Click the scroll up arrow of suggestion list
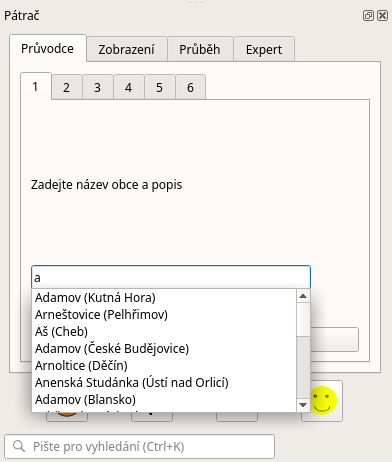 pos(303,296)
